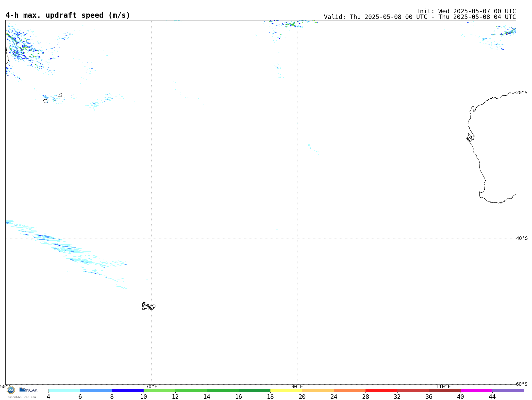Click the 40°S latitude label
This screenshot has width=532, height=400.
[x=522, y=238]
